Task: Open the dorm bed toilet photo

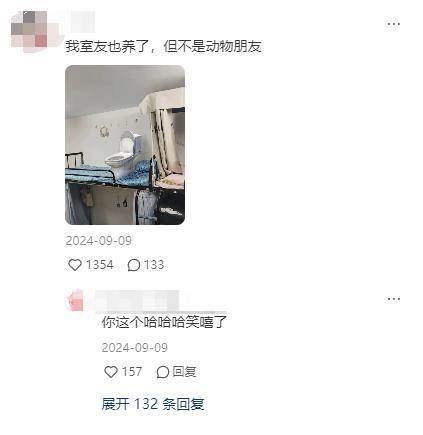Action: tap(125, 145)
